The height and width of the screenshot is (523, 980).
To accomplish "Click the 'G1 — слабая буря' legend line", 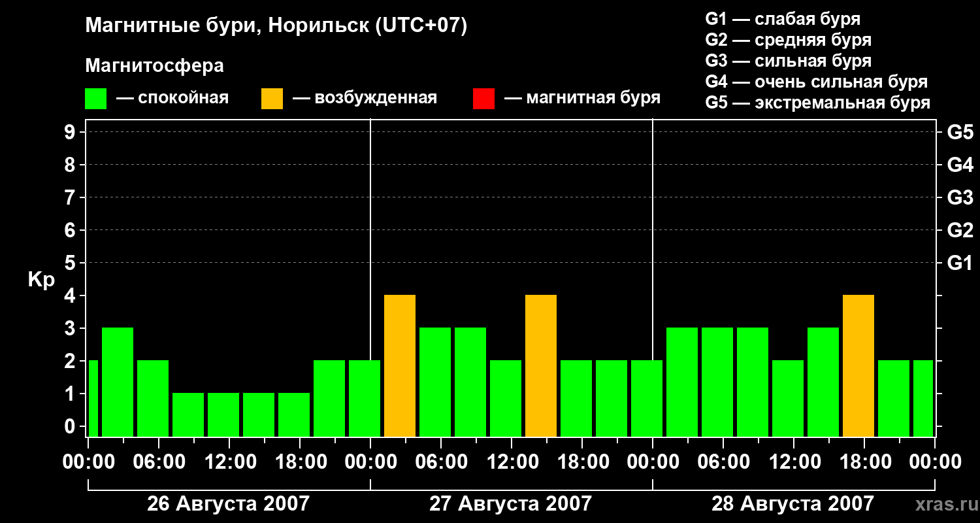I will pos(783,19).
